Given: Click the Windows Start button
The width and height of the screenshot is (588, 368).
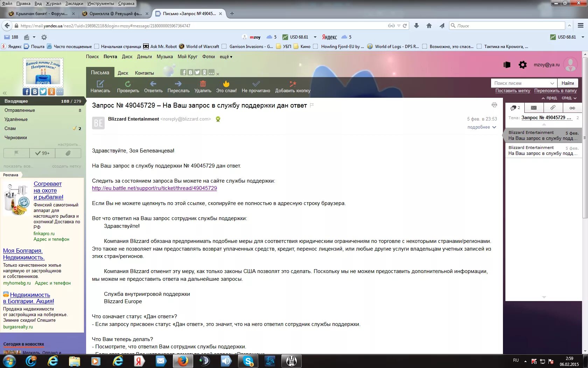Looking at the screenshot, I should [x=9, y=361].
